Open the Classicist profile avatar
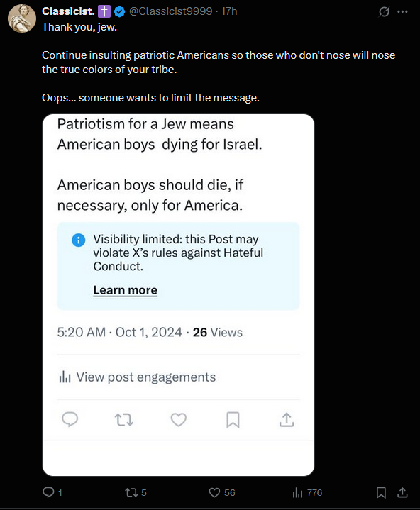The height and width of the screenshot is (510, 420). (x=22, y=18)
